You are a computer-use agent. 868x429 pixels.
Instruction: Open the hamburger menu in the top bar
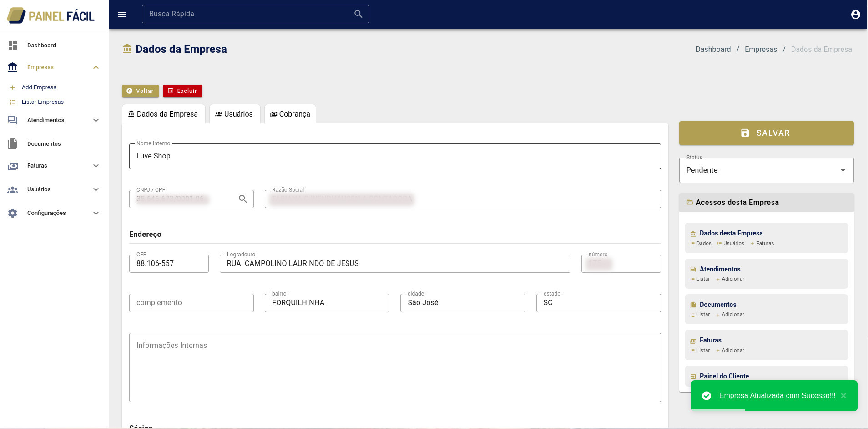[122, 15]
